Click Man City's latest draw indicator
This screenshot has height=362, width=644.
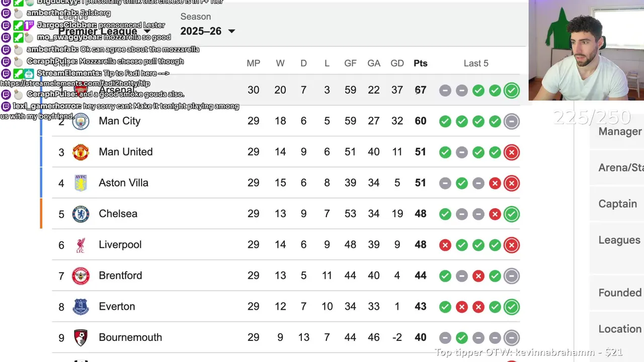(x=512, y=121)
